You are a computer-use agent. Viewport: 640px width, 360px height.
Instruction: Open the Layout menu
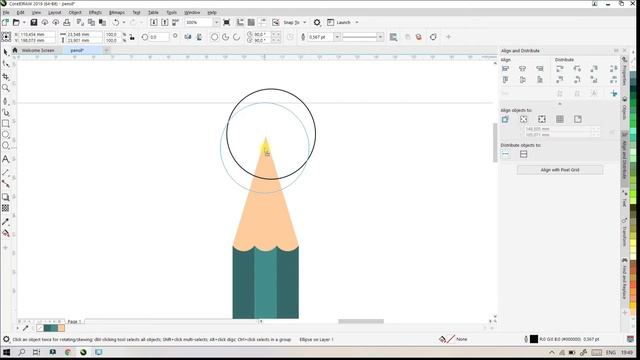pos(54,13)
